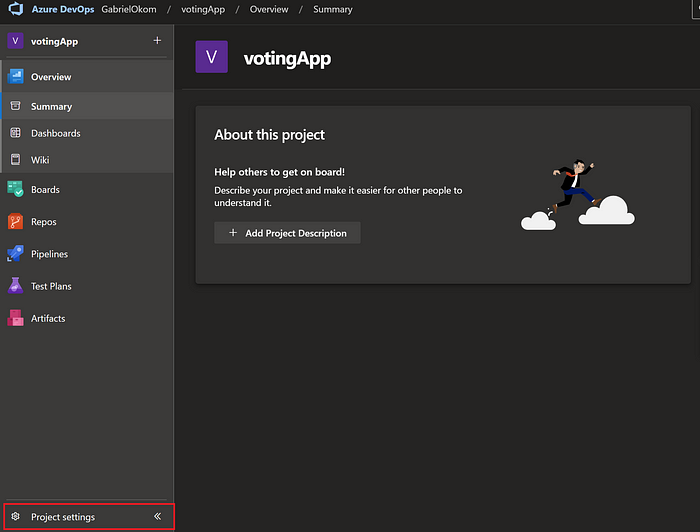
Task: Click the plus icon next to votingApp
Action: 157,41
